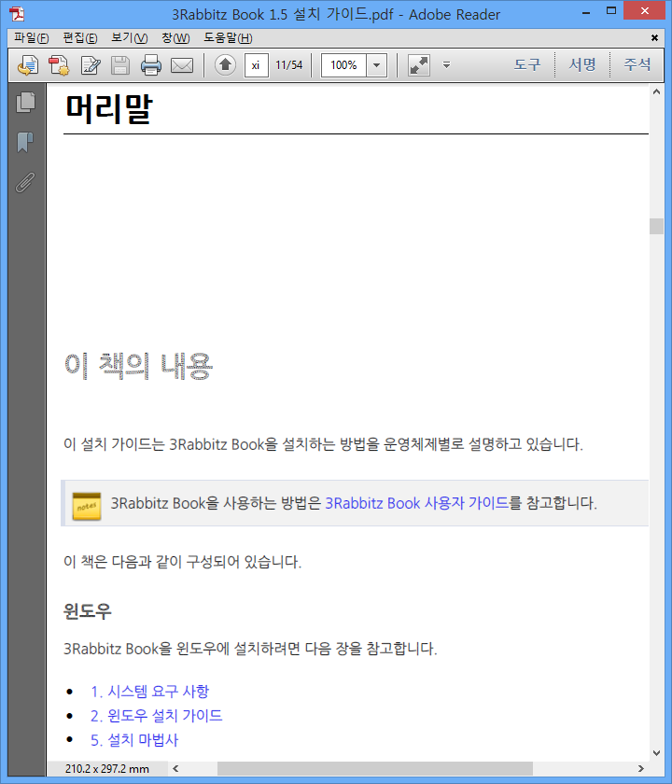672x784 pixels.
Task: Open the 도움말(H) menu
Action: [228, 38]
